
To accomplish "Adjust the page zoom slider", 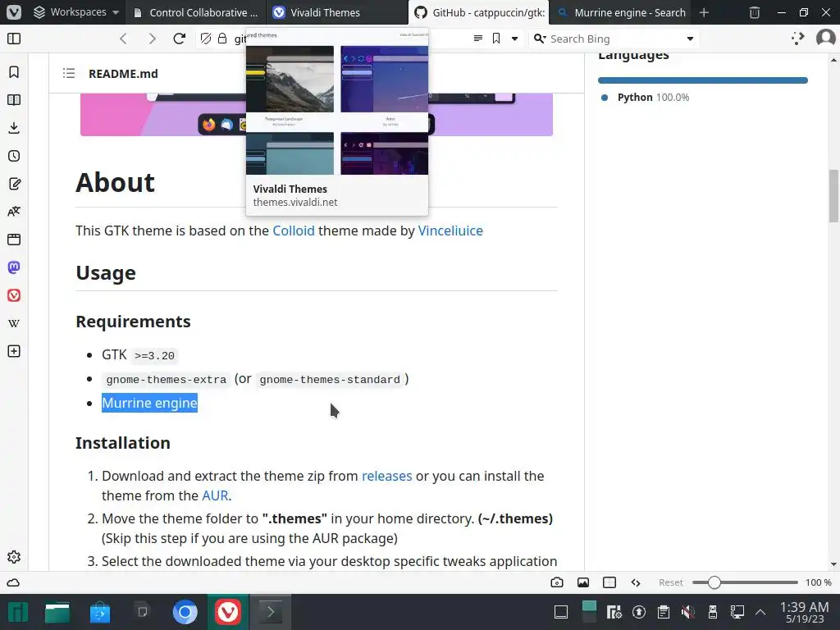I will coord(745,582).
